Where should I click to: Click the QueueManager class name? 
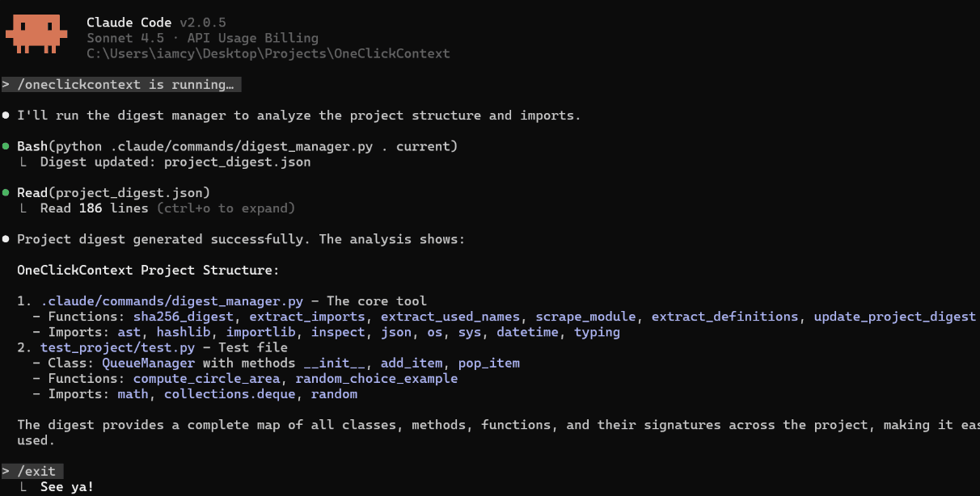[x=148, y=363]
